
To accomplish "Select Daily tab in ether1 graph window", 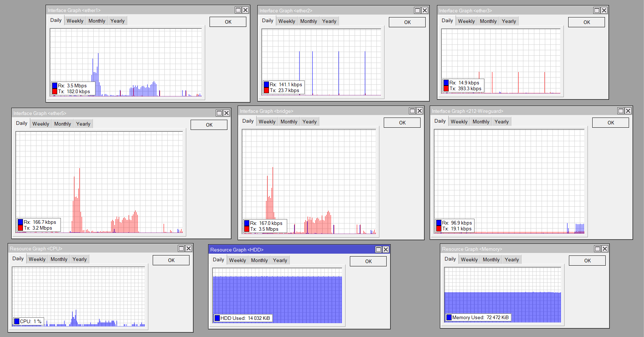I will tap(56, 20).
